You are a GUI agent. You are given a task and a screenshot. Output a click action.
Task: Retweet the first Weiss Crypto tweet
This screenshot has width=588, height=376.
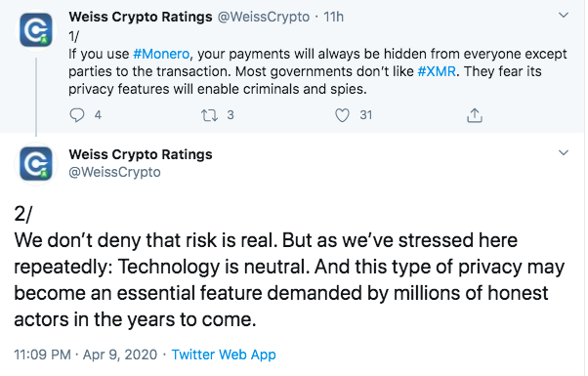pyautogui.click(x=209, y=115)
